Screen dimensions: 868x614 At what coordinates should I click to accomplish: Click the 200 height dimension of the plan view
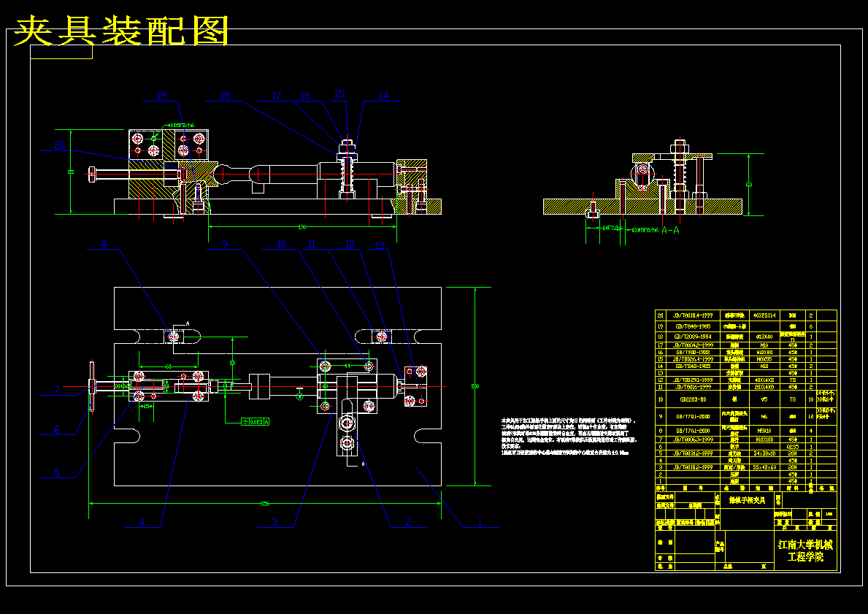pos(475,386)
